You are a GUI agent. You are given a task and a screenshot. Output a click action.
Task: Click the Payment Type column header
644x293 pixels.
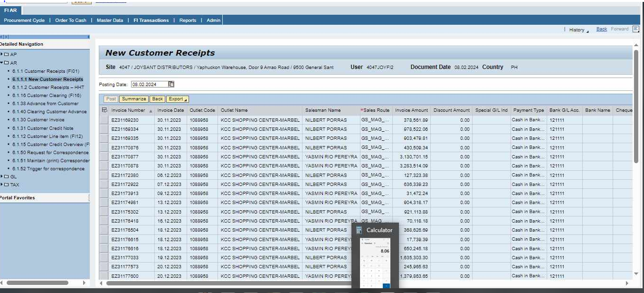click(529, 110)
